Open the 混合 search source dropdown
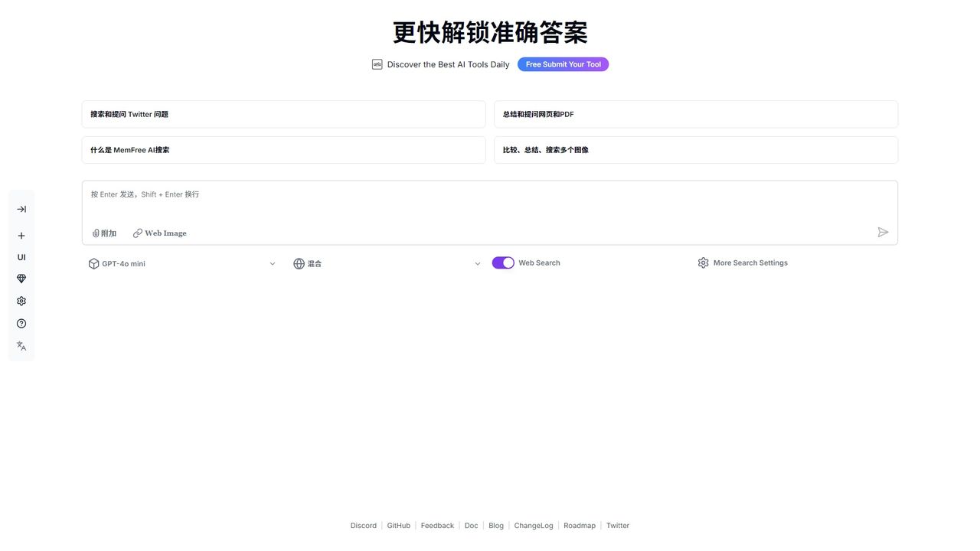 click(387, 263)
